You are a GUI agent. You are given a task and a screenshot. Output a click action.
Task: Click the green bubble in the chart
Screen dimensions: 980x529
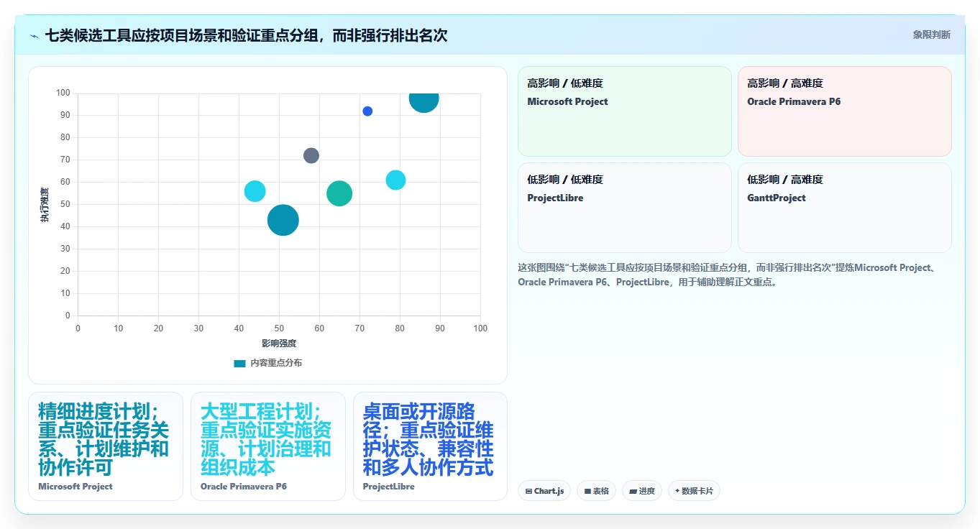point(339,193)
